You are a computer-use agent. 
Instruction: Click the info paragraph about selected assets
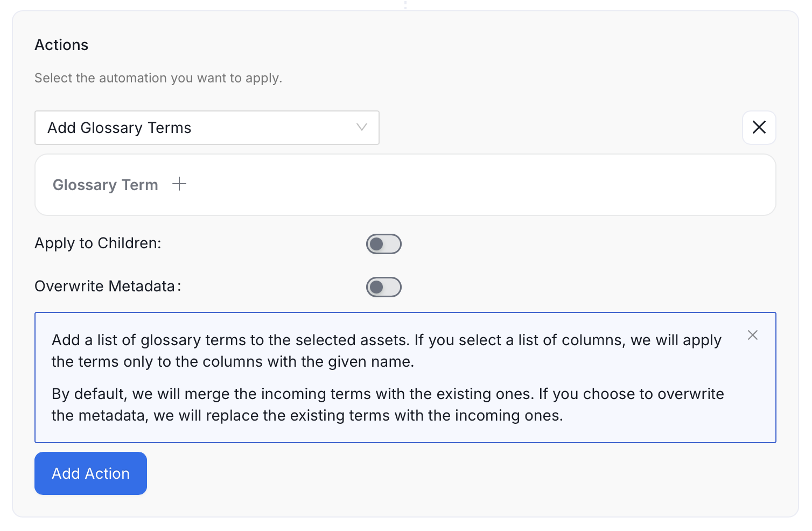point(387,351)
